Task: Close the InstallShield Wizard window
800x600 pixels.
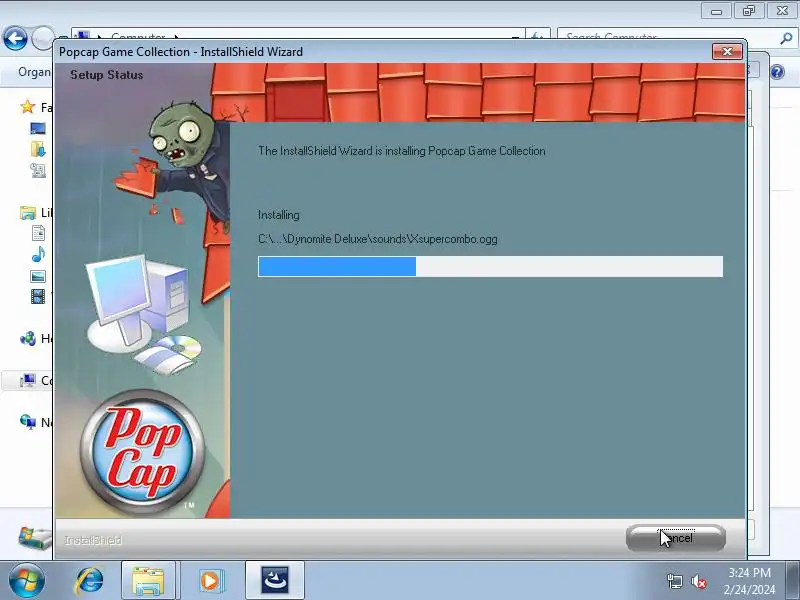Action: pos(727,52)
